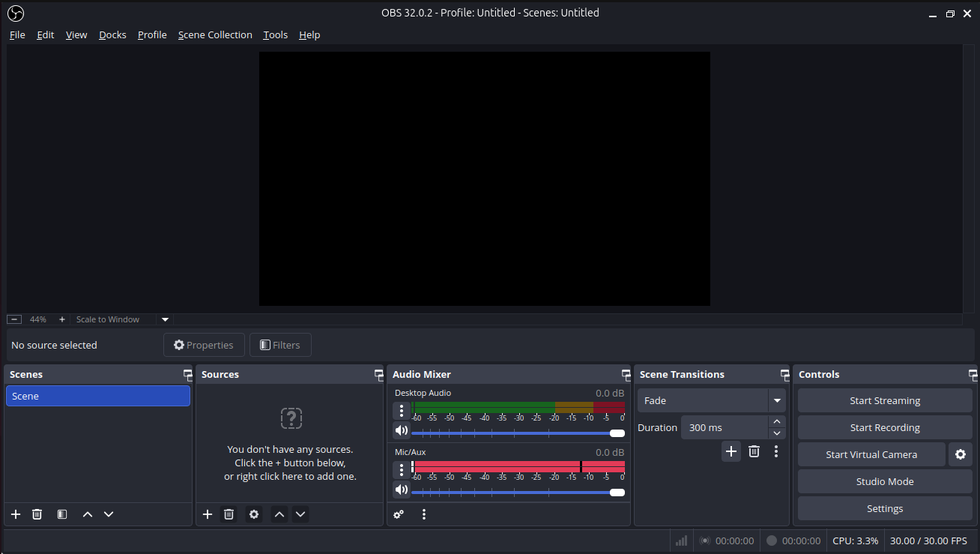The height and width of the screenshot is (554, 980).
Task: Toggle Studio Mode
Action: tap(885, 481)
